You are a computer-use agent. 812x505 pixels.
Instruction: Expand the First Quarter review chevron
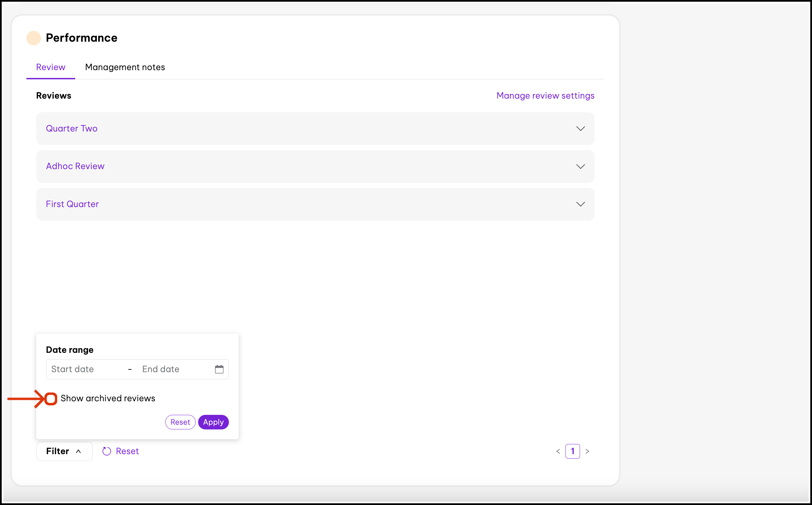coord(580,204)
